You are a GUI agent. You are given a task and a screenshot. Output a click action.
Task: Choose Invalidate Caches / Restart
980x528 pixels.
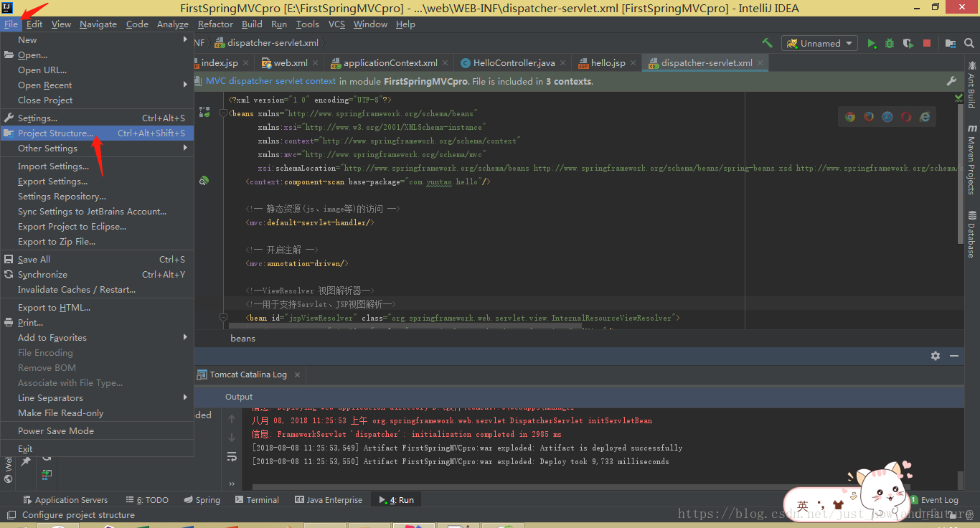[97, 290]
